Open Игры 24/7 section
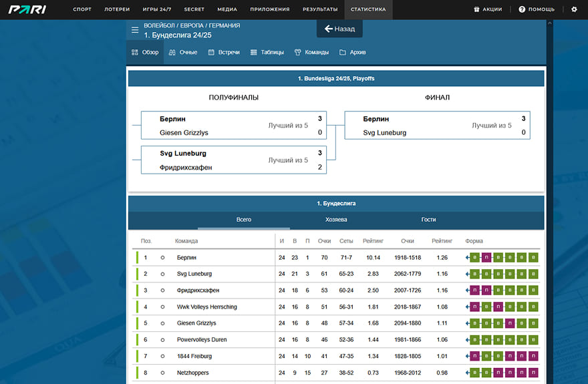This screenshot has height=384, width=588. point(157,9)
